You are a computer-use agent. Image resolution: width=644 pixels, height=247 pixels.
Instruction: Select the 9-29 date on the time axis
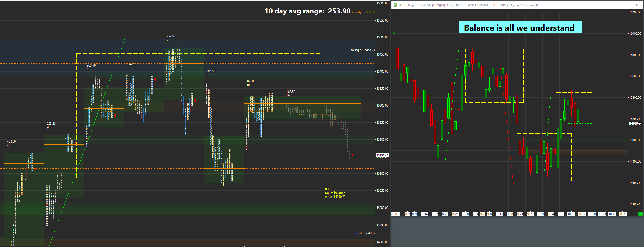pos(541,214)
